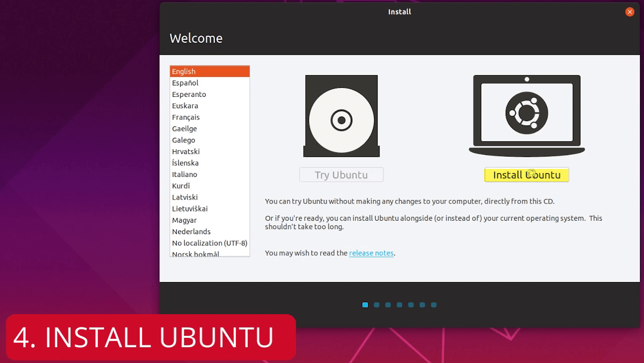The image size is (644, 363).
Task: Select No localization (UTF-8) option
Action: coord(210,243)
